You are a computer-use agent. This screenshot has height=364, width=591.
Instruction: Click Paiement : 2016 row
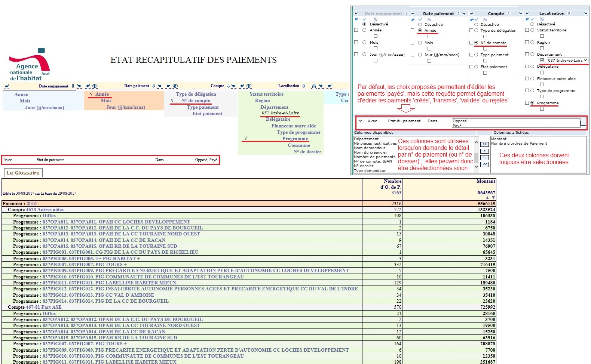click(249, 204)
